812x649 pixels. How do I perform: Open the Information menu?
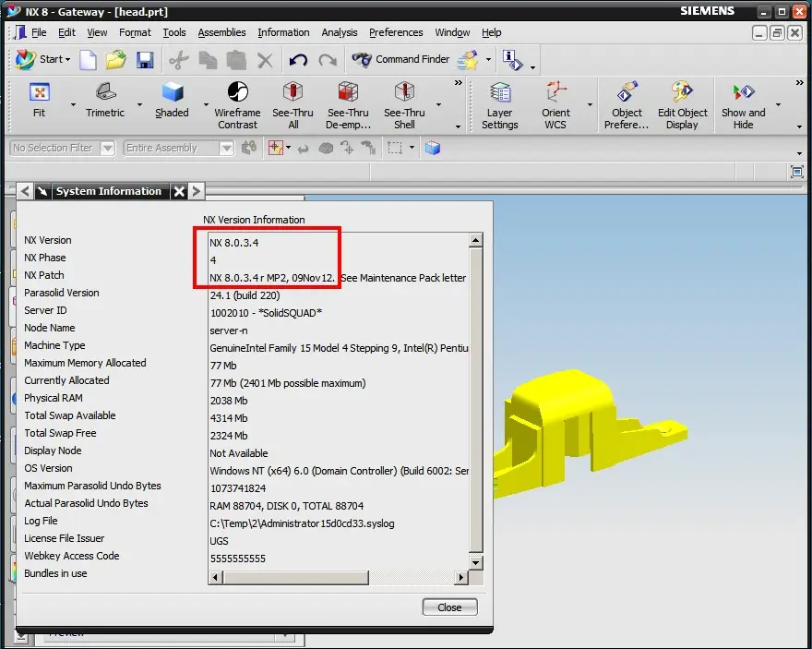tap(283, 32)
